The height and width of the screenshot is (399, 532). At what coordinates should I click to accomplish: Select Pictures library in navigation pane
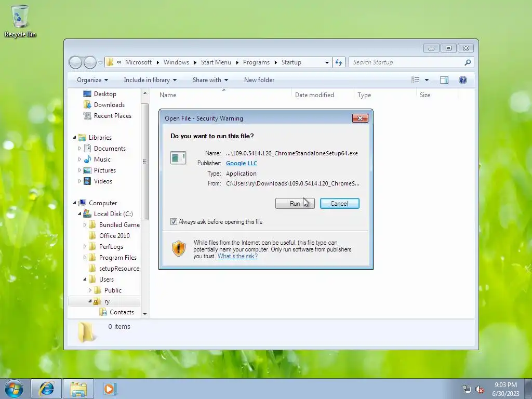tap(104, 170)
